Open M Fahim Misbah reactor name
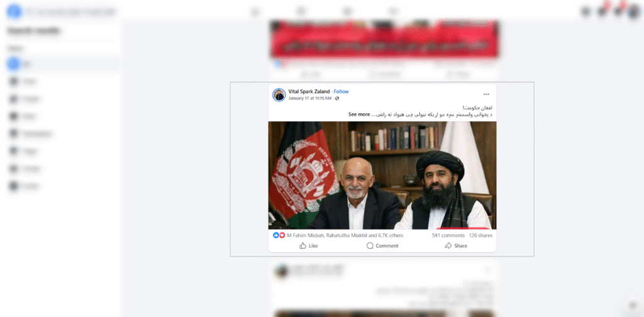The width and height of the screenshot is (644, 317). click(x=306, y=235)
